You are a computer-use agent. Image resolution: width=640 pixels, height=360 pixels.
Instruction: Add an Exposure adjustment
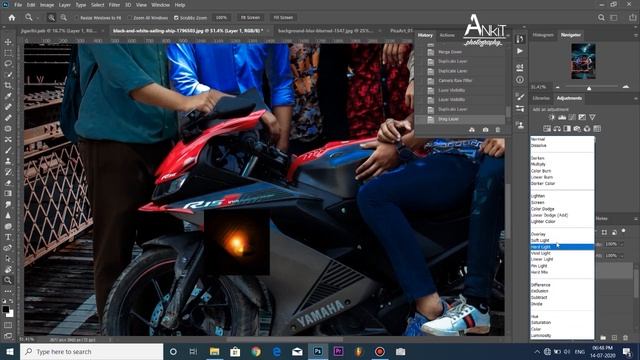pyautogui.click(x=582, y=117)
